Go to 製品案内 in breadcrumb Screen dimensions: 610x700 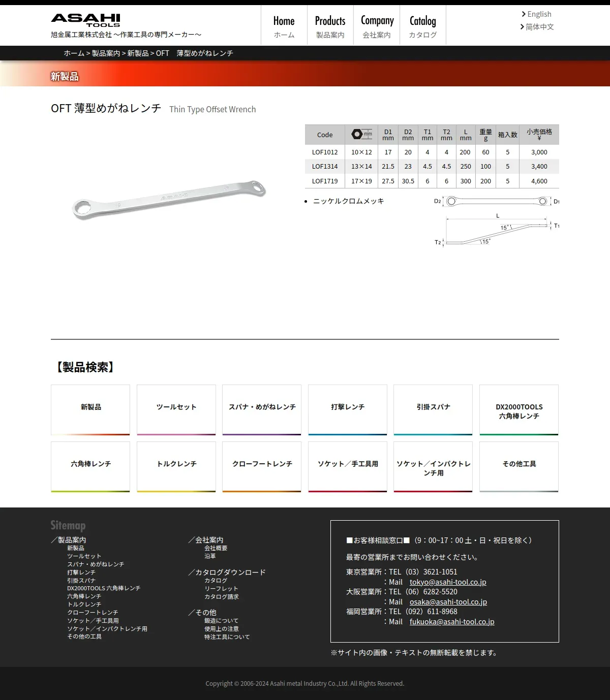106,53
